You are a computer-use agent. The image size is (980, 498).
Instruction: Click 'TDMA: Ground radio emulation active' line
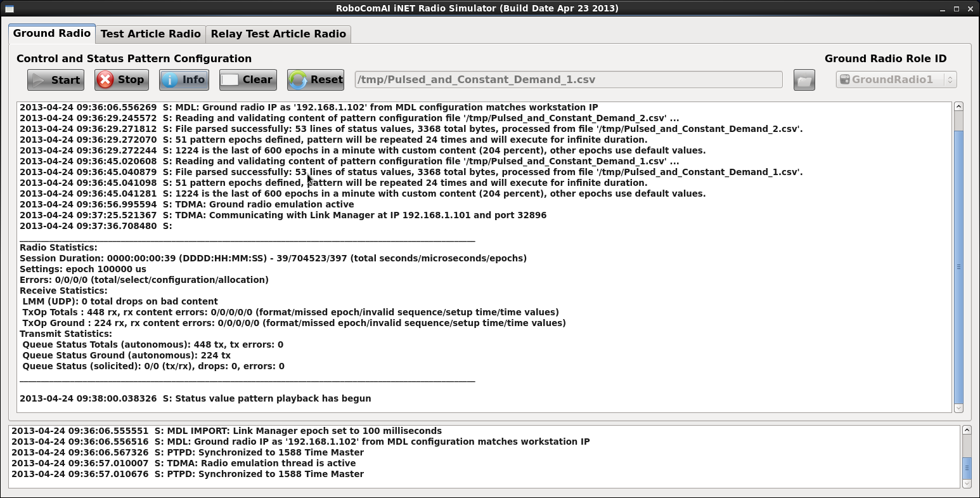(187, 204)
